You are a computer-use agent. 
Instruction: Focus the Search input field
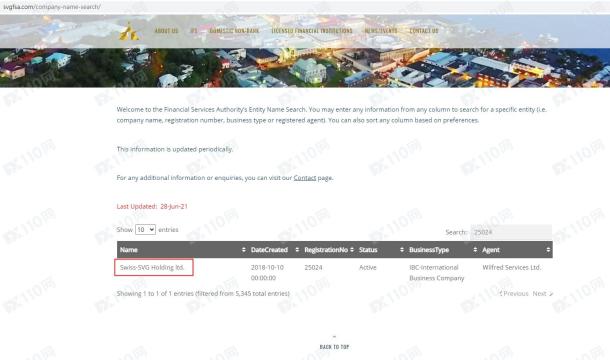[511, 232]
